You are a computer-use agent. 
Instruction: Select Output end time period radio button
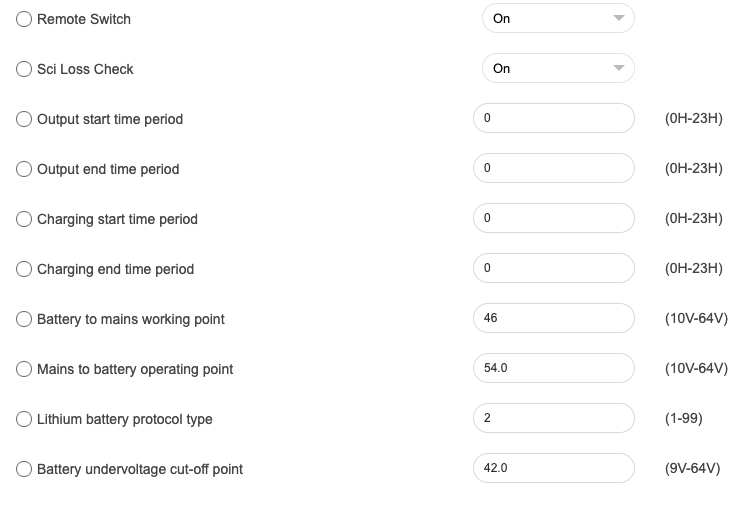[24, 169]
